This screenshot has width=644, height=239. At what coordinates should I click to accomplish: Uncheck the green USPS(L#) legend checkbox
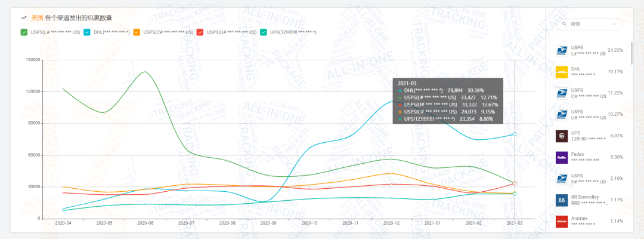[23, 32]
